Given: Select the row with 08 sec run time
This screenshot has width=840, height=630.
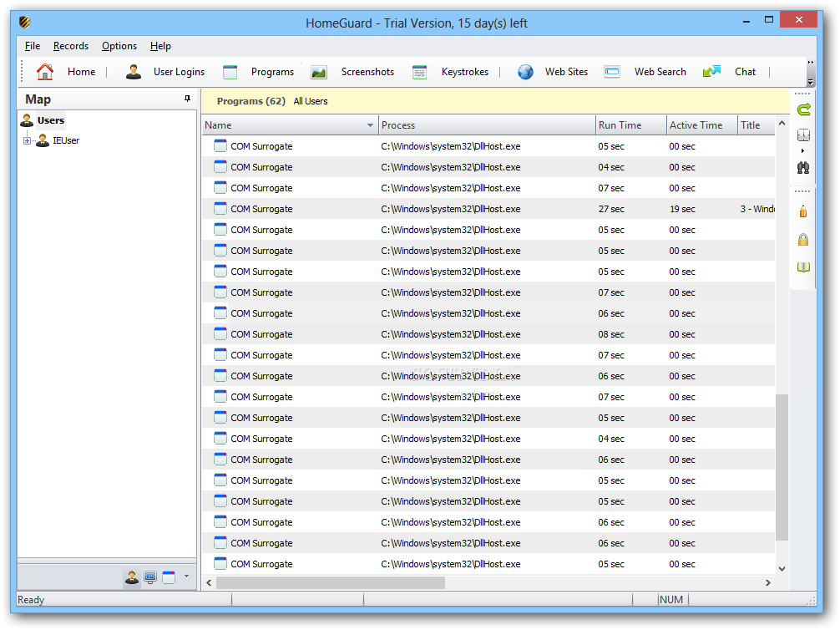Looking at the screenshot, I should click(x=488, y=334).
